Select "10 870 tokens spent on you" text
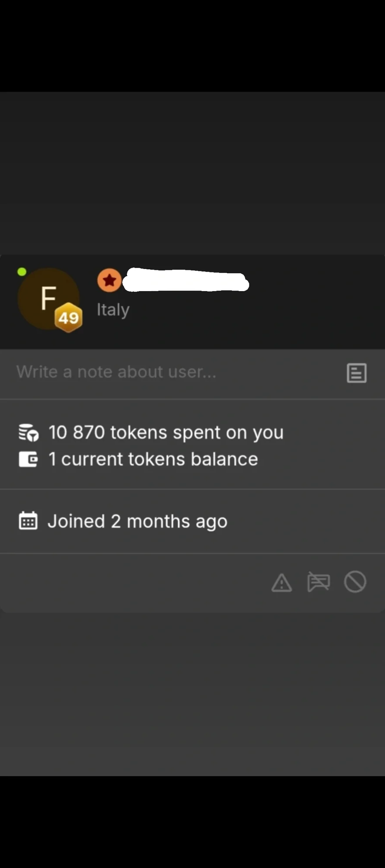This screenshot has height=868, width=385. coord(166,433)
